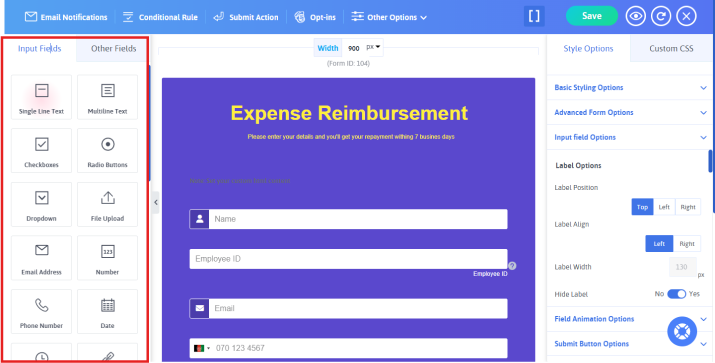715x363 pixels.
Task: Save the form
Action: click(591, 16)
